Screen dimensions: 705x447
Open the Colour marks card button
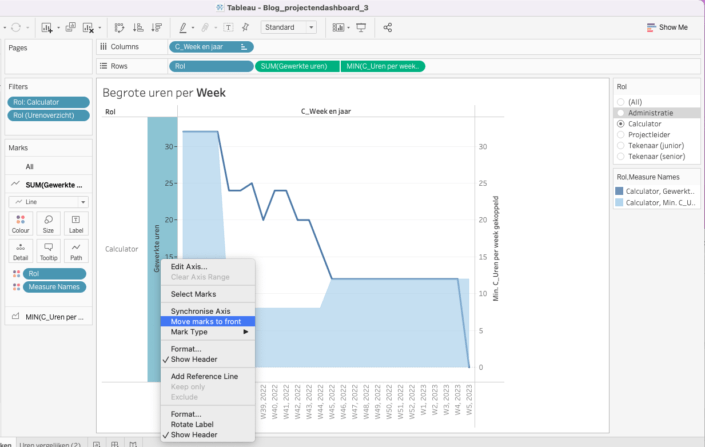pos(21,223)
